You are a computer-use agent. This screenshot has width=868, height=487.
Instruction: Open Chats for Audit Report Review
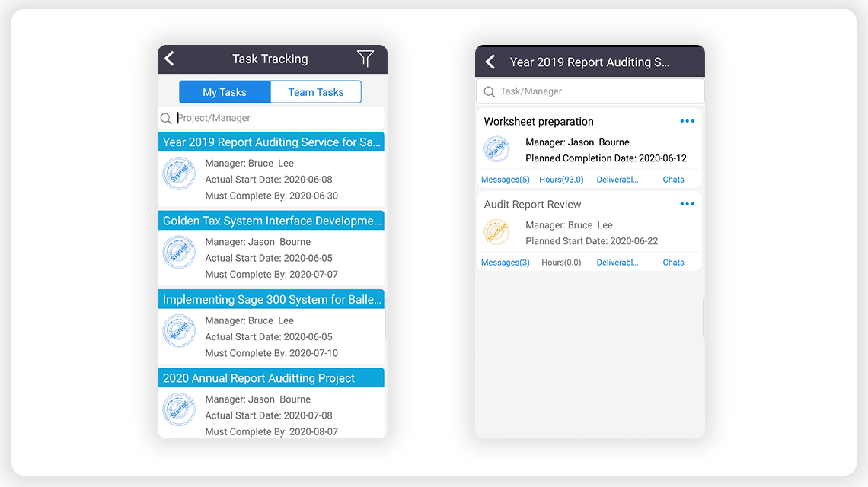(673, 263)
